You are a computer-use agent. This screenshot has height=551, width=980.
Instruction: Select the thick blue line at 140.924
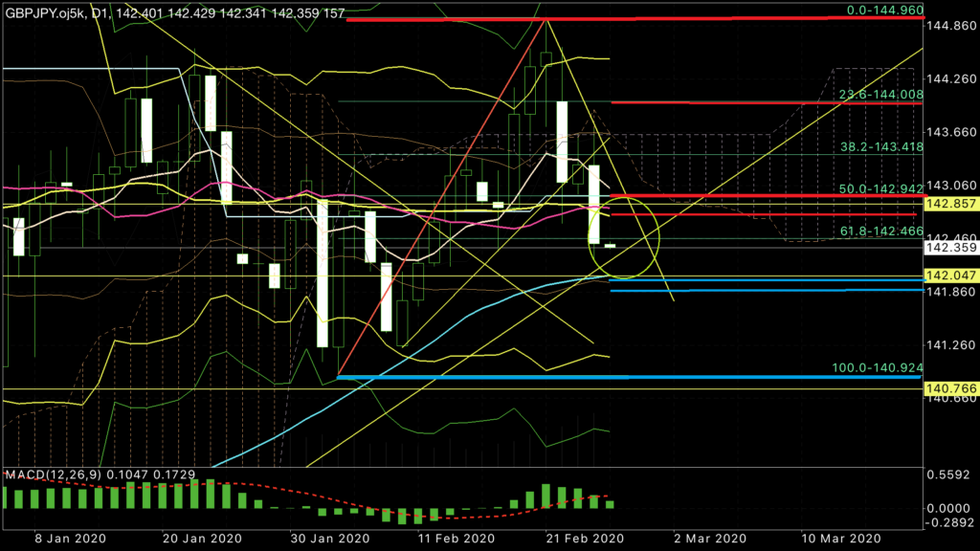coord(629,377)
